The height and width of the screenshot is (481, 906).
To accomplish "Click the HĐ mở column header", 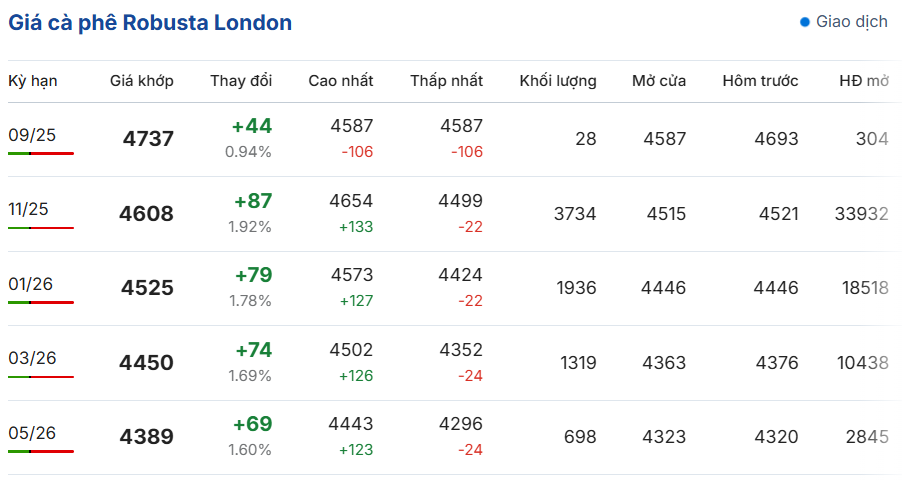I will 864,81.
